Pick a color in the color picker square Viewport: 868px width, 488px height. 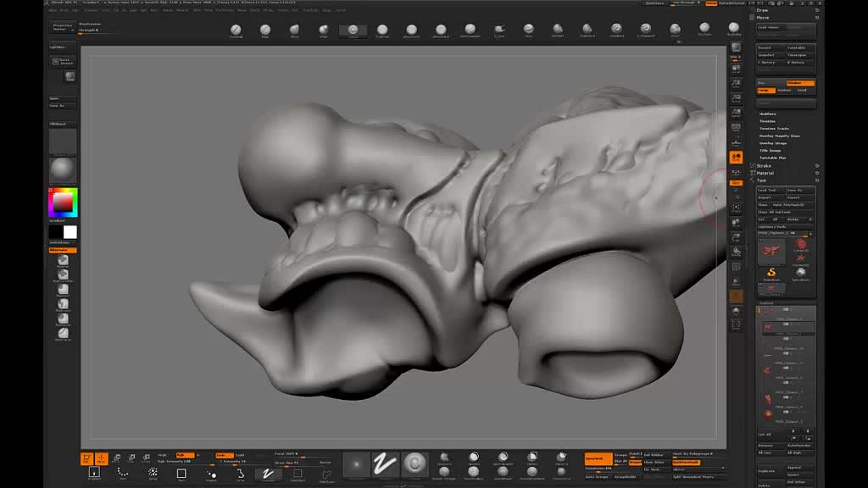(63, 202)
